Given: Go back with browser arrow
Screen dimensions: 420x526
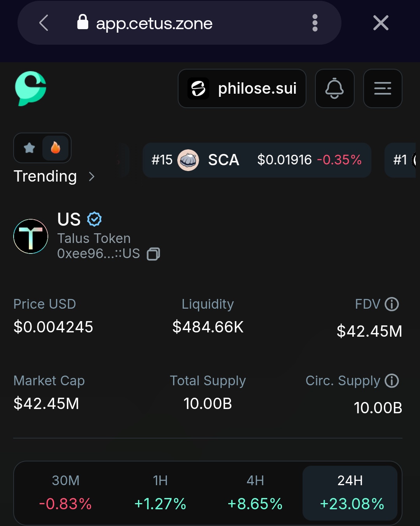Looking at the screenshot, I should [x=44, y=23].
